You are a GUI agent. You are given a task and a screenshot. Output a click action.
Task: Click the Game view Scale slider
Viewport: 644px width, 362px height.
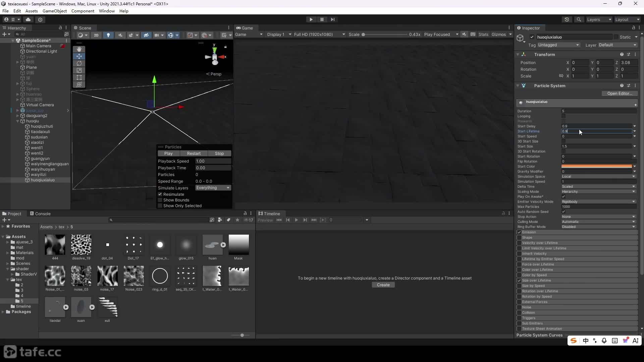point(385,35)
